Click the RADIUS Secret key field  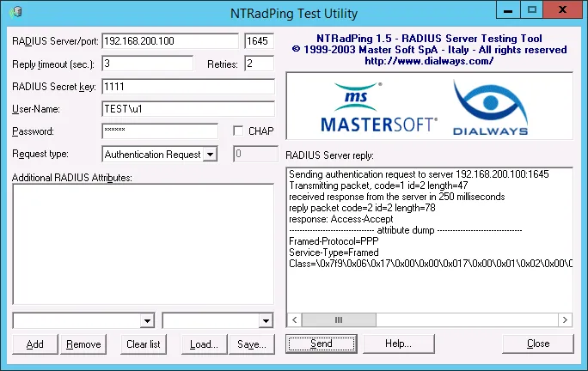pyautogui.click(x=188, y=87)
